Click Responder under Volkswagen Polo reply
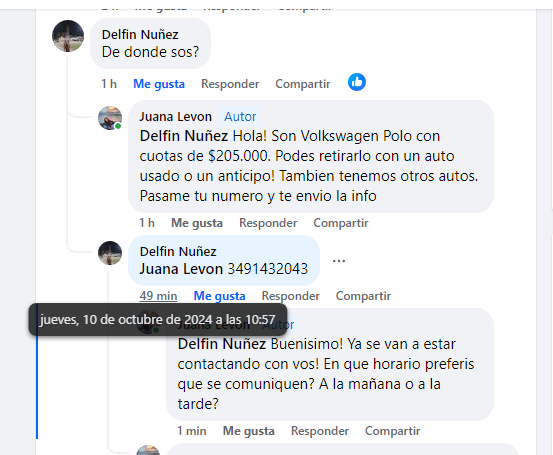 pyautogui.click(x=268, y=223)
